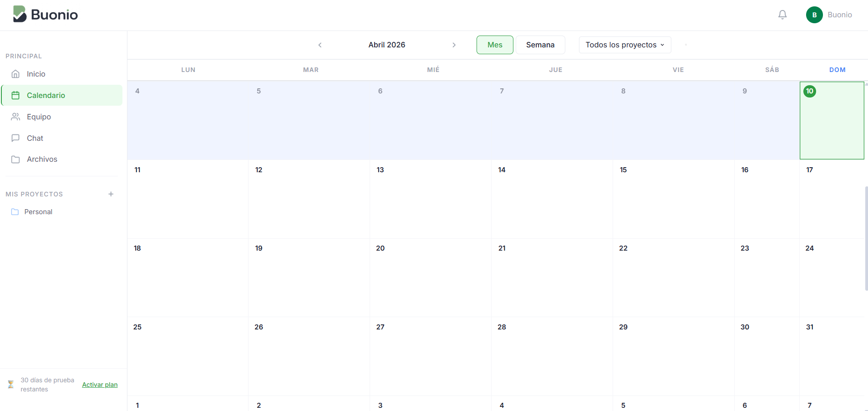Open Inicio in the sidebar
The width and height of the screenshot is (868, 411).
tap(62, 74)
